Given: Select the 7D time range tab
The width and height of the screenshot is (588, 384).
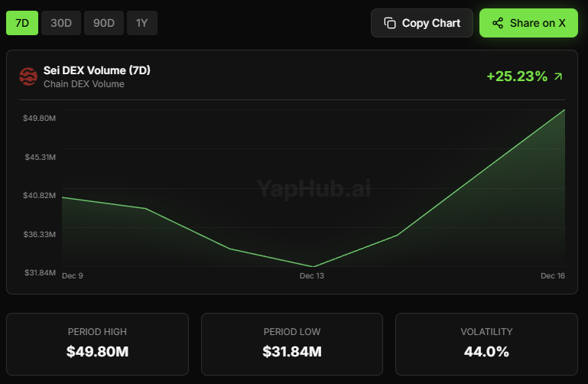Looking at the screenshot, I should coord(22,23).
